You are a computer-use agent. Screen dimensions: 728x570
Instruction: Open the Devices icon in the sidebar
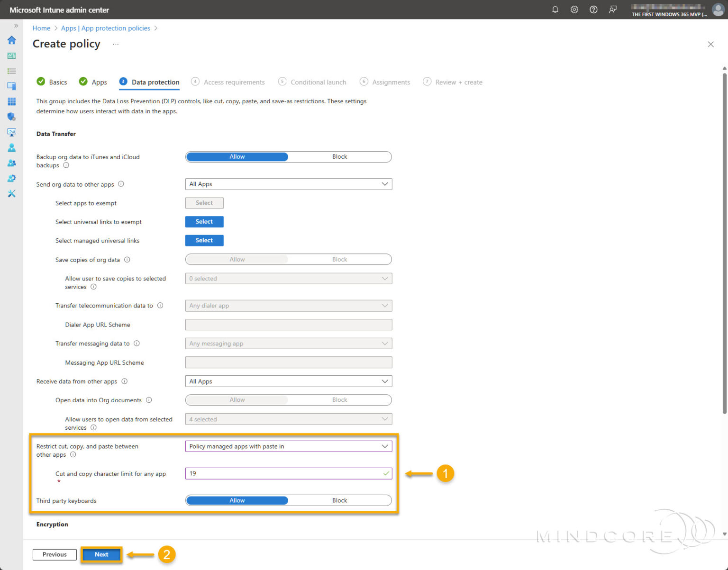click(11, 86)
